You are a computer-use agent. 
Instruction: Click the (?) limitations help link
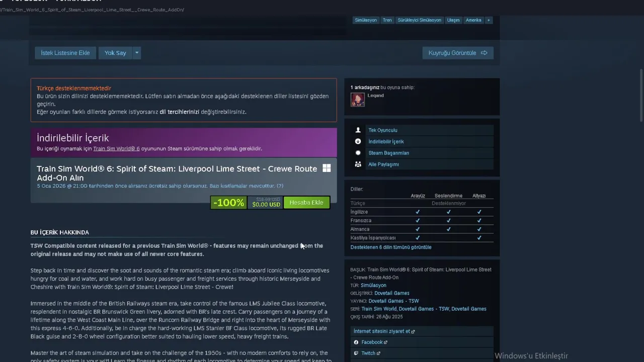tap(280, 186)
